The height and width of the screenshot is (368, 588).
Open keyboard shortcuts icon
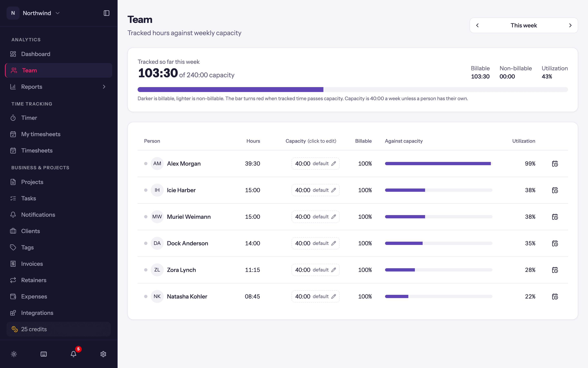pos(44,354)
